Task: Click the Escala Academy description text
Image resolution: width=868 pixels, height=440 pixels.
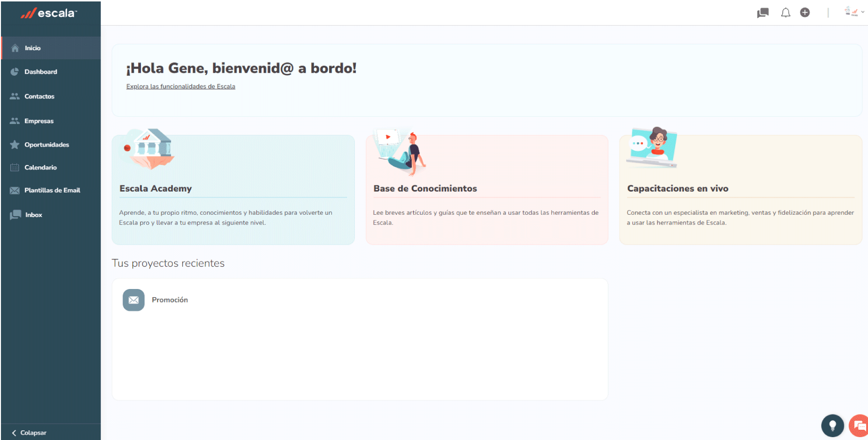Action: click(x=225, y=218)
